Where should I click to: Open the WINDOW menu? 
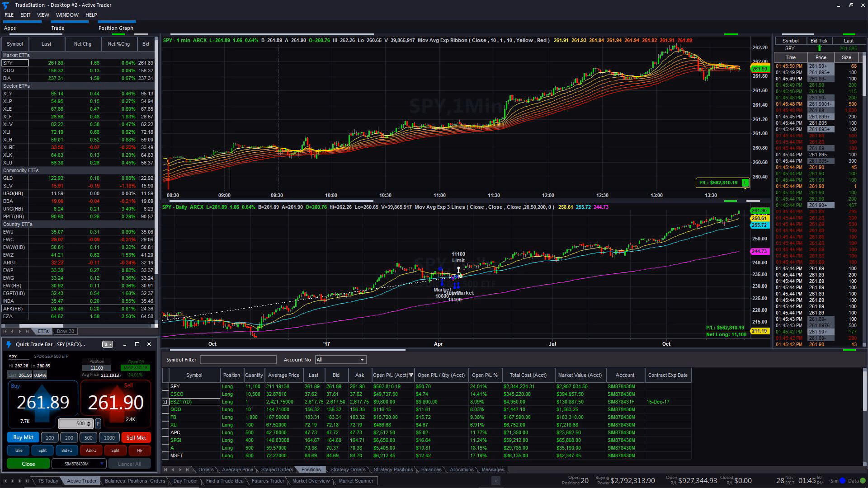67,14
